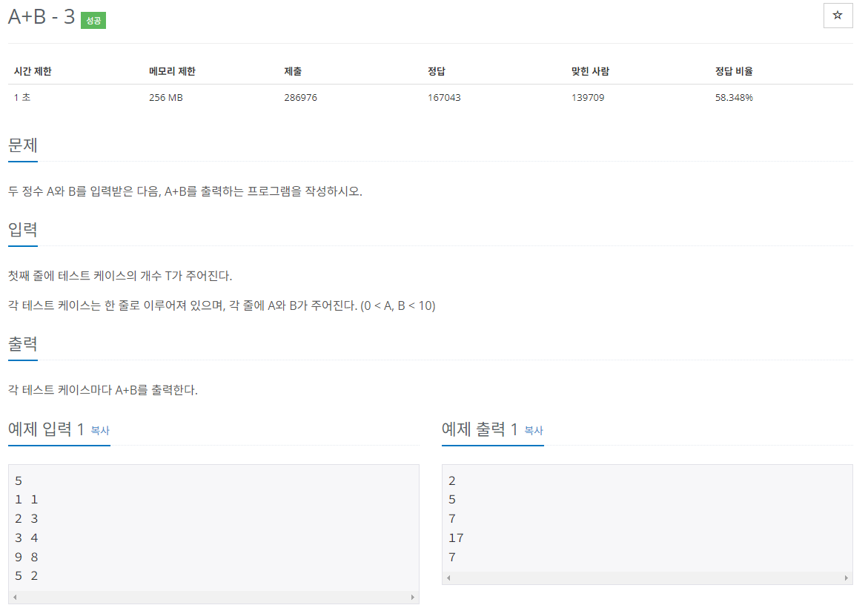The image size is (868, 608).
Task: Click the 시간 제한 column header
Action: [33, 71]
